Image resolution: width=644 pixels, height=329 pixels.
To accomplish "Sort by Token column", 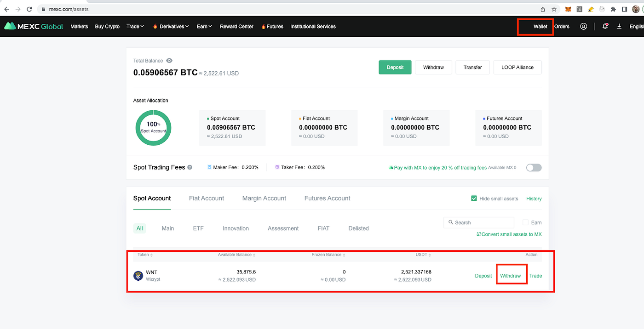I will (x=145, y=255).
